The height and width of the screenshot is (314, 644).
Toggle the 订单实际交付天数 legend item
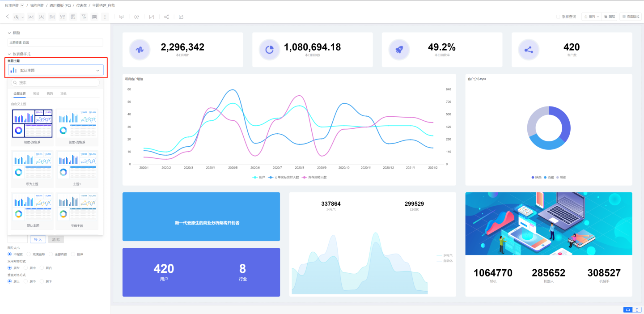[284, 177]
